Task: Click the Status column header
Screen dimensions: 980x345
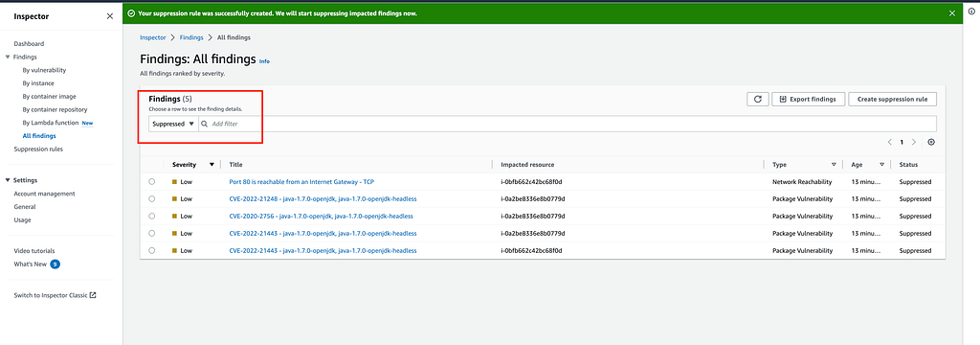Action: [908, 165]
